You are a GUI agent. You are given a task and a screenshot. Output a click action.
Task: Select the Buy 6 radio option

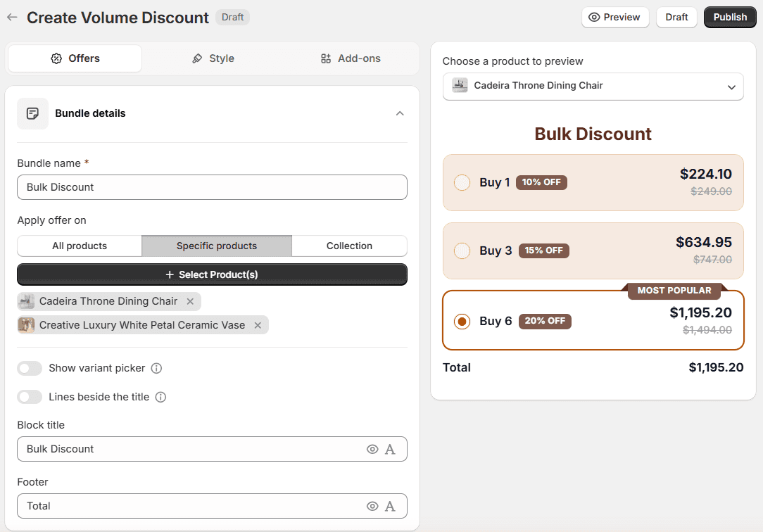462,322
